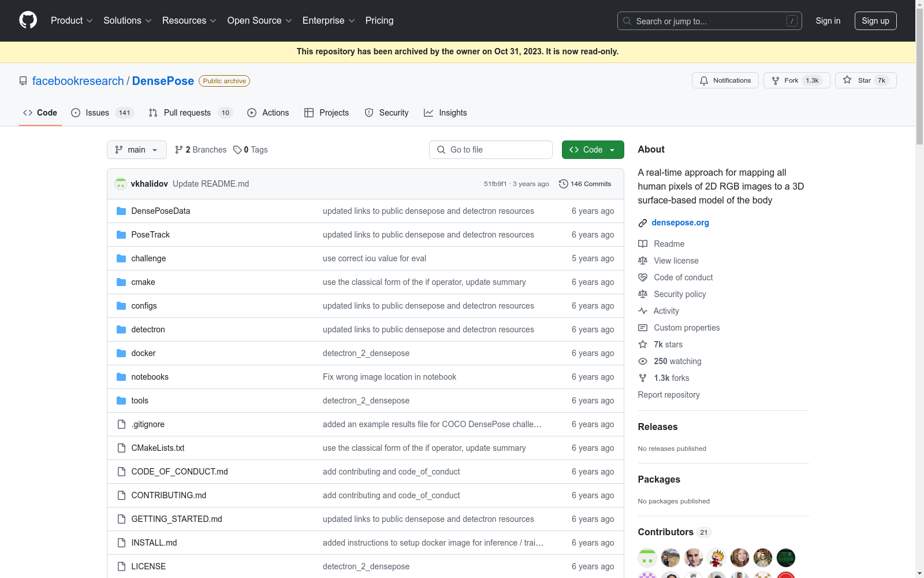Click the GitHub logo icon
Viewport: 924px width, 578px height.
click(x=28, y=20)
